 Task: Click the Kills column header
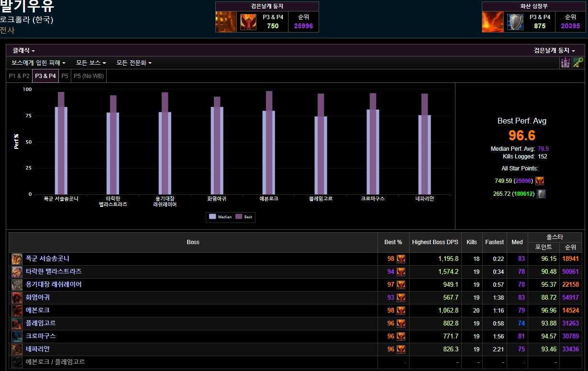point(472,242)
